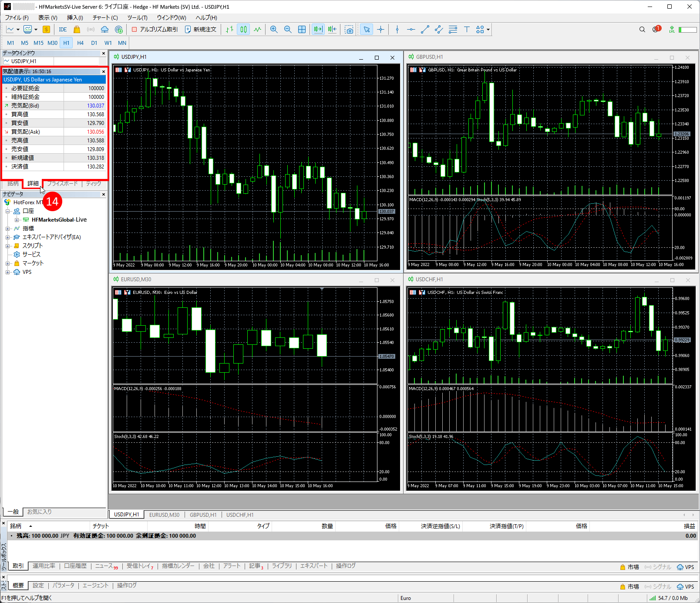The width and height of the screenshot is (700, 603).
Task: Switch to the 口座履歴 tab
Action: pos(75,566)
